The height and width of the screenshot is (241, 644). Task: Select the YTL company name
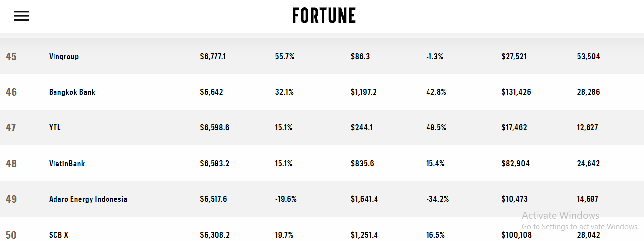pos(55,128)
